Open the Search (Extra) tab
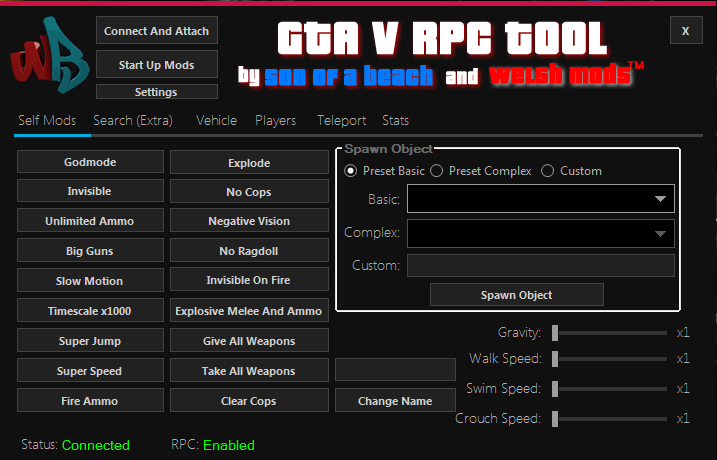 [x=133, y=120]
